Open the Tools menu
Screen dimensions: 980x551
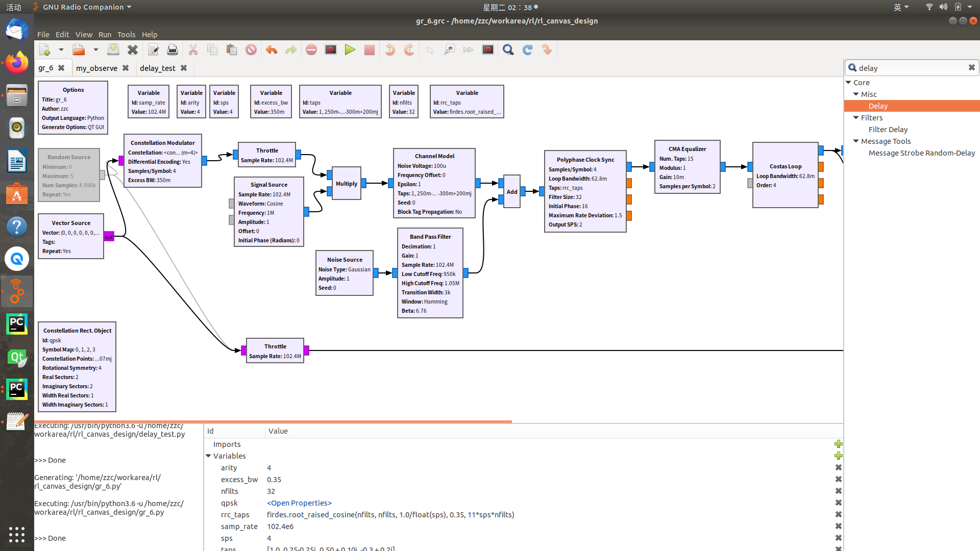[x=126, y=34]
